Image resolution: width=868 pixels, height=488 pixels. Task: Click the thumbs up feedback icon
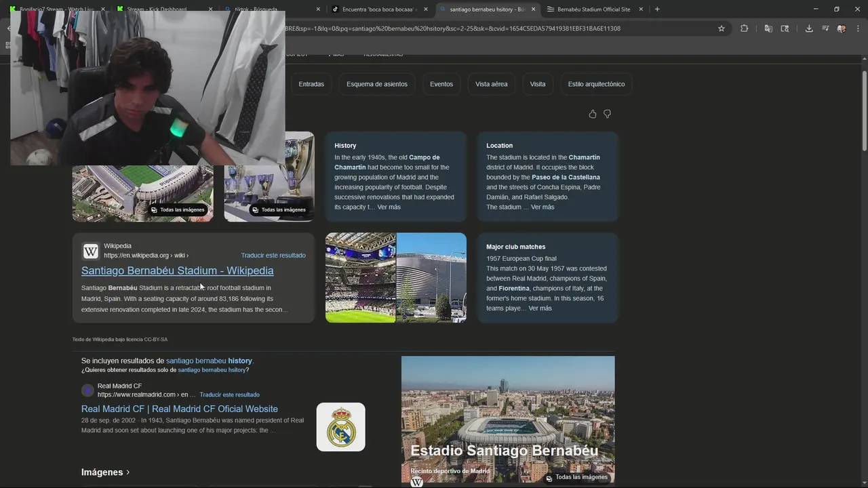pos(593,114)
